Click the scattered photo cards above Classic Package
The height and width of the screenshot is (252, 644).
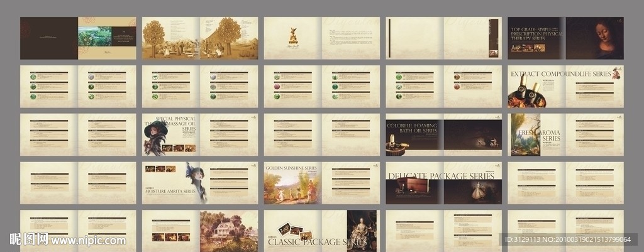294,231
